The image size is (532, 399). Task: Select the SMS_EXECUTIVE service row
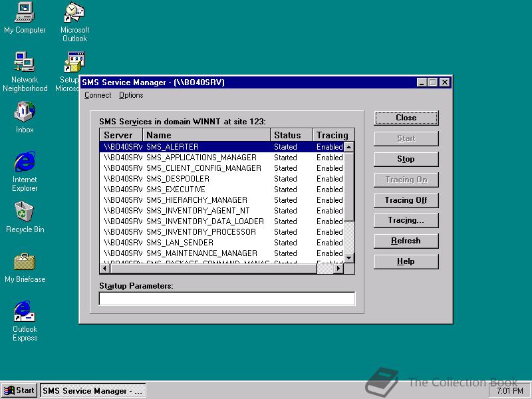222,190
